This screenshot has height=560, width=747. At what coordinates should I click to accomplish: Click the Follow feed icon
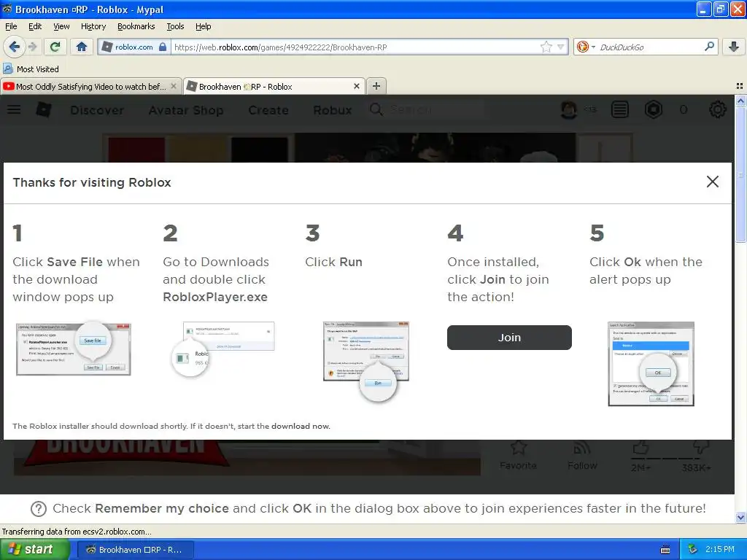click(582, 448)
